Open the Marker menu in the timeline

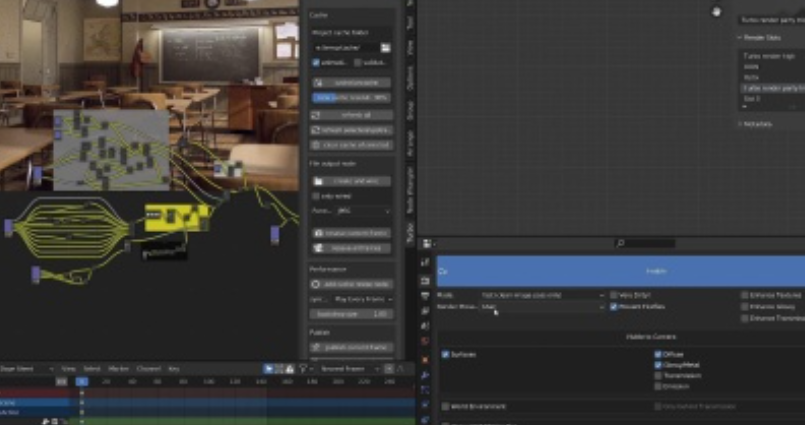118,368
